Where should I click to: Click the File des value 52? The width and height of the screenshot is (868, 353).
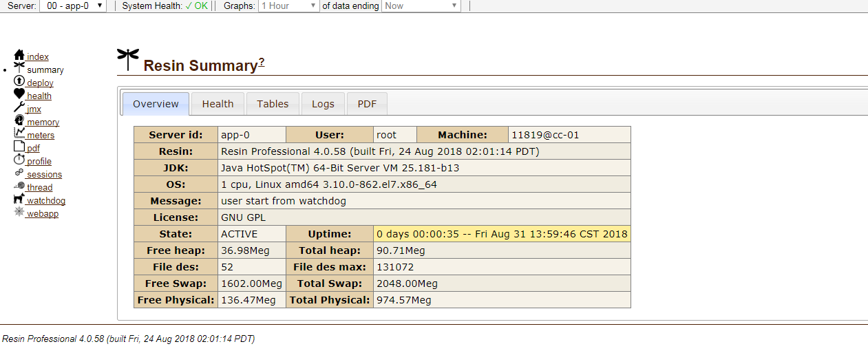coord(251,267)
